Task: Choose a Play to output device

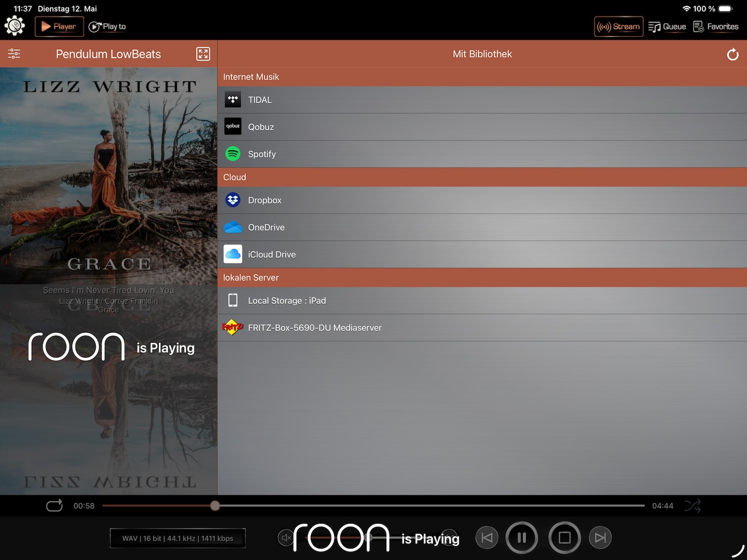Action: tap(107, 26)
